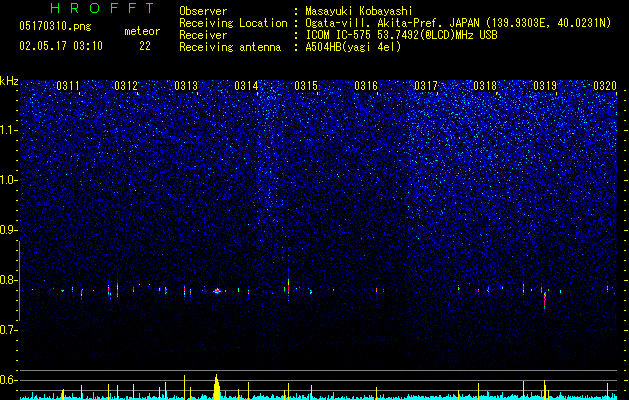Screen dimensions: 629x400
Task: Click the 0317 time marker
Action: 426,86
